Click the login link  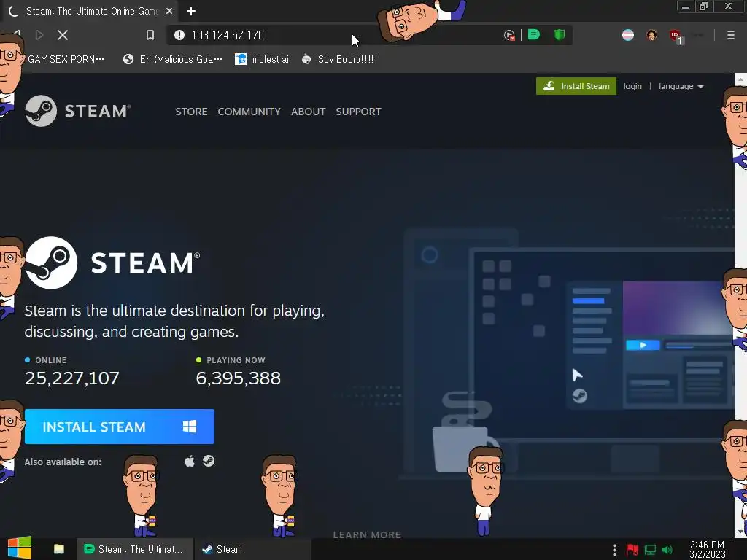pyautogui.click(x=632, y=86)
